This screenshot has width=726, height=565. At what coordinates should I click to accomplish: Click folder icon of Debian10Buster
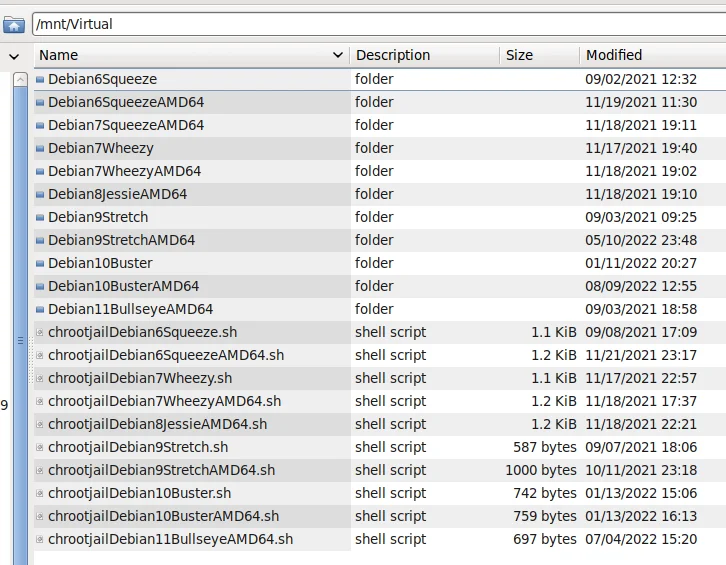(x=40, y=264)
